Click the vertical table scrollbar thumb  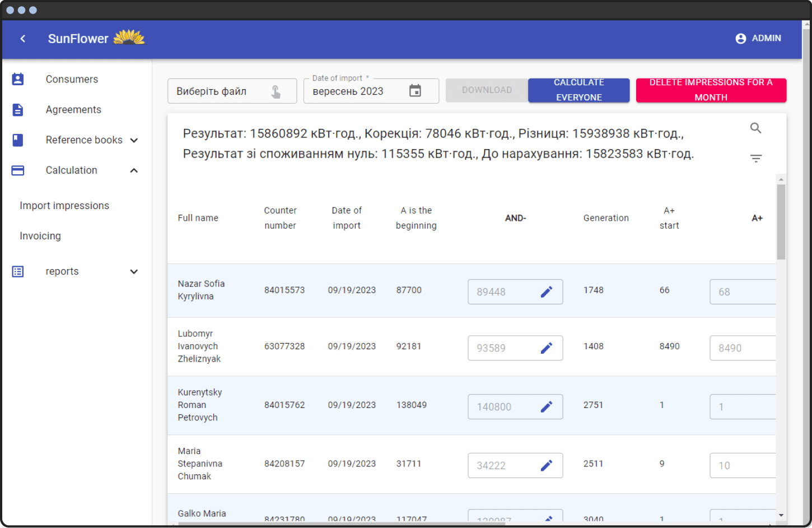pos(781,221)
